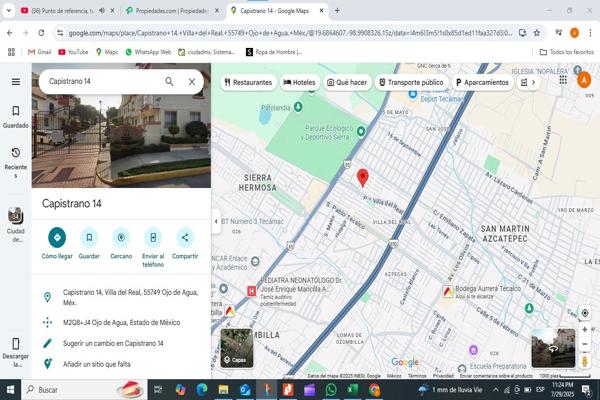Click the search magnifier in the Maps box

(x=169, y=82)
